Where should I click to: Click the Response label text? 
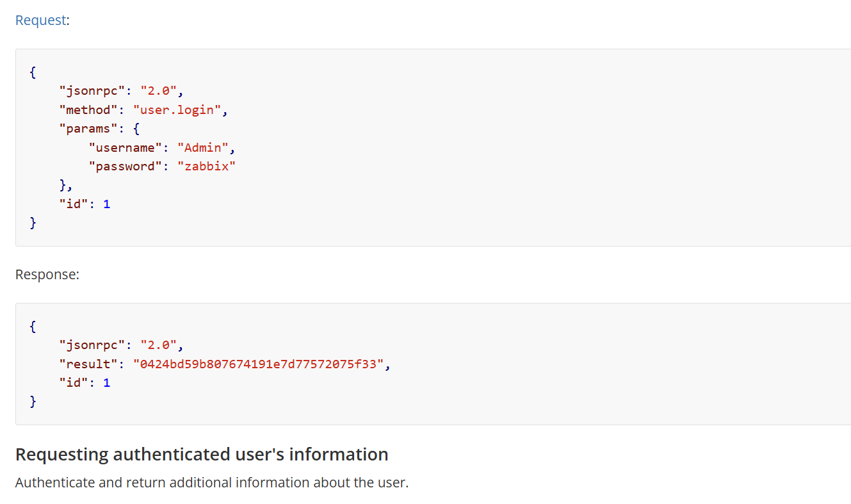[47, 274]
